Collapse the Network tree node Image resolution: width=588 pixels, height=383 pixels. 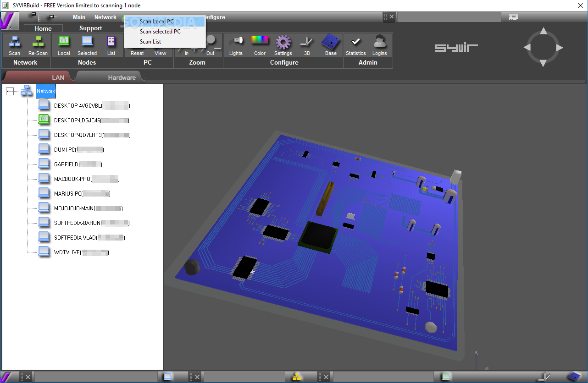coord(10,91)
